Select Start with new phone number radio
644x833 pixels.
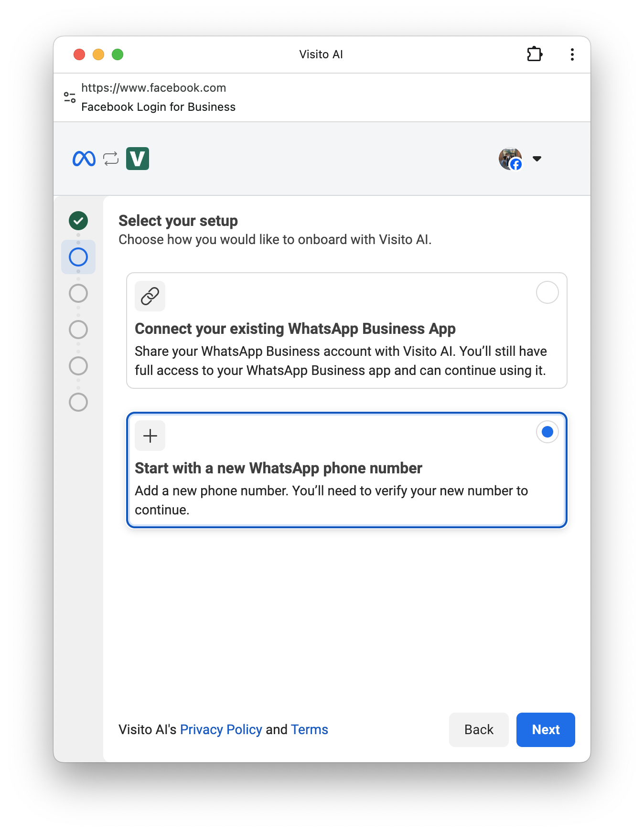547,432
